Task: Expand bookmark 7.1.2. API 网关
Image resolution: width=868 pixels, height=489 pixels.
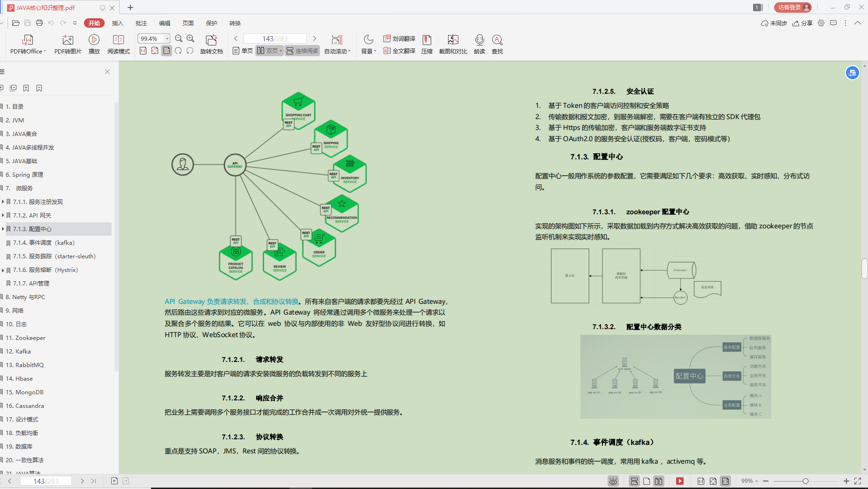Action: pyautogui.click(x=3, y=215)
